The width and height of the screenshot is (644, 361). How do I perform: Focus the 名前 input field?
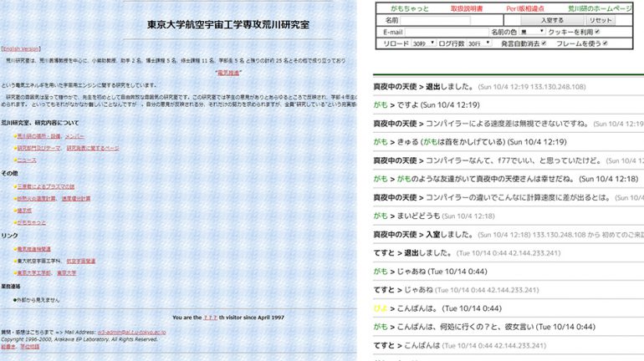(436, 20)
